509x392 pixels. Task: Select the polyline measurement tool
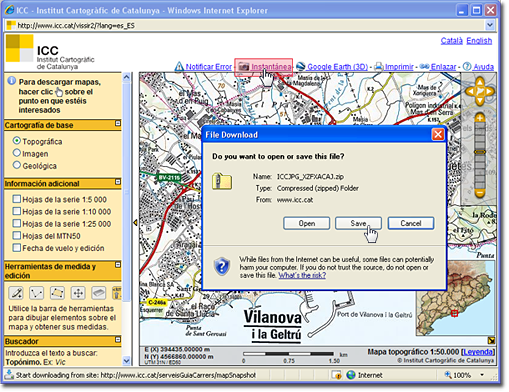tap(36, 293)
